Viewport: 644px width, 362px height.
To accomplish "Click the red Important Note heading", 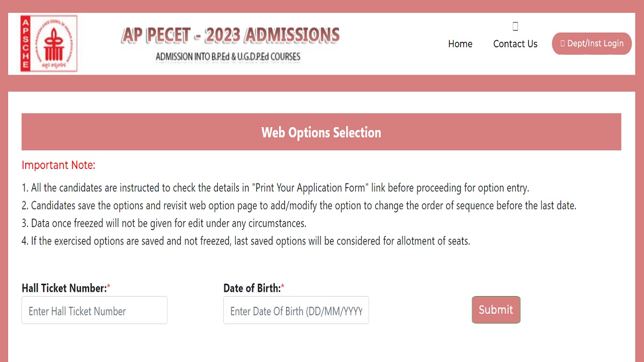I will pyautogui.click(x=58, y=165).
